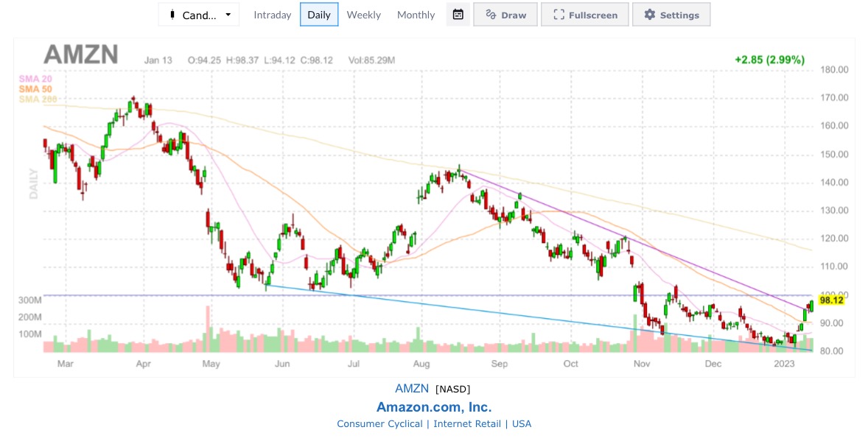Click the SMA 20 legend label
Screen dimensions: 868x444
click(35, 79)
